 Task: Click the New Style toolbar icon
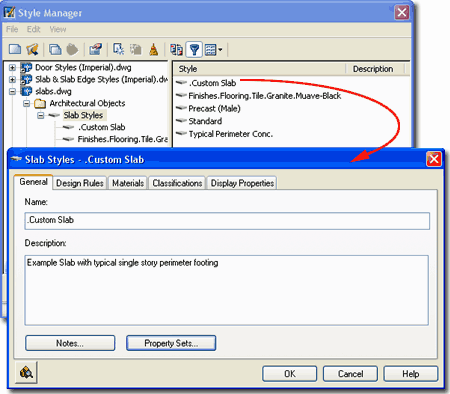tap(118, 50)
